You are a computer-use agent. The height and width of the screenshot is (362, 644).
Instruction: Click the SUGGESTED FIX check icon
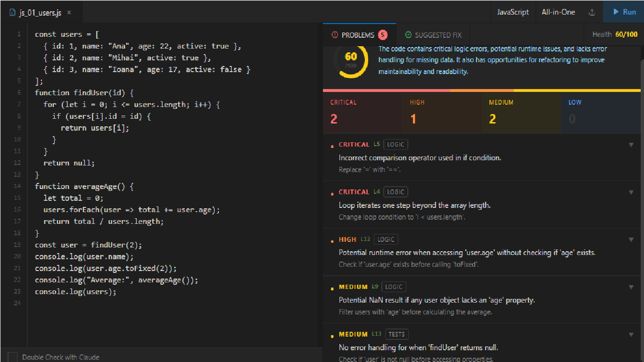408,35
